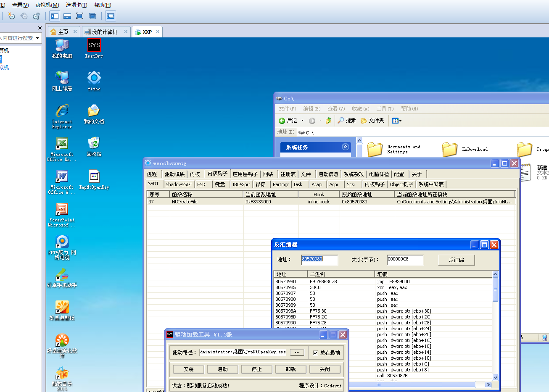Viewport: 549px width, 392px height.
Task: Click the 搜索 search toolbar button in Explorer
Action: tap(347, 121)
